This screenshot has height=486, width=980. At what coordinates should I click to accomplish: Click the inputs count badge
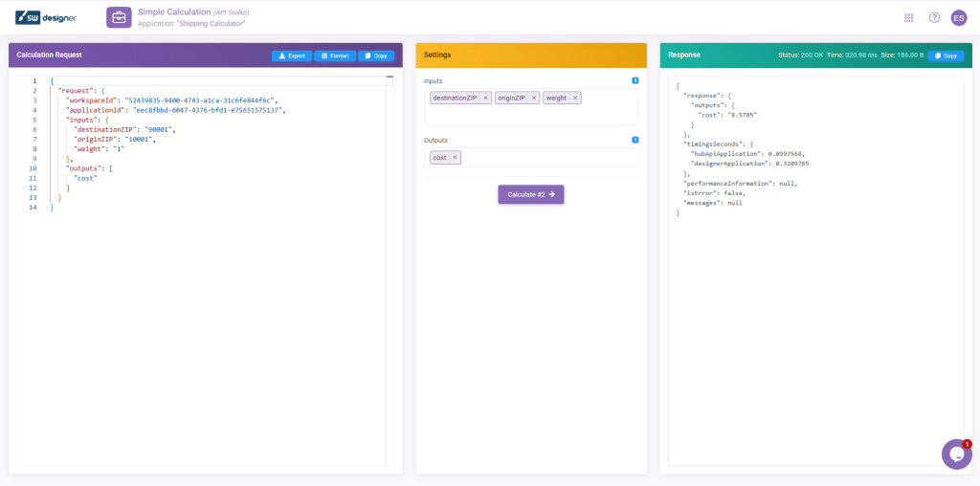click(x=635, y=80)
